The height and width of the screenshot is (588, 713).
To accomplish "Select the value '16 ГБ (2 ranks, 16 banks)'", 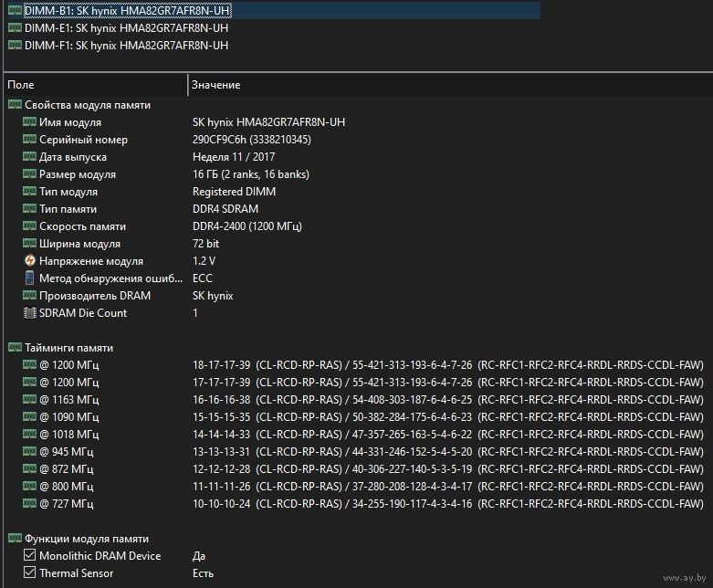I will [x=251, y=174].
